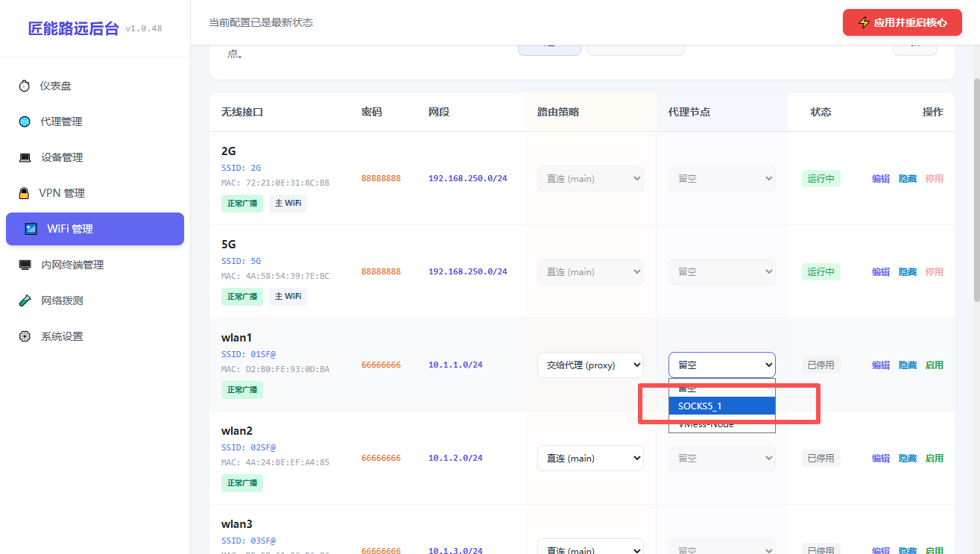Image resolution: width=980 pixels, height=554 pixels.
Task: Hide the 5G wireless SSID via 隐藏
Action: click(908, 272)
